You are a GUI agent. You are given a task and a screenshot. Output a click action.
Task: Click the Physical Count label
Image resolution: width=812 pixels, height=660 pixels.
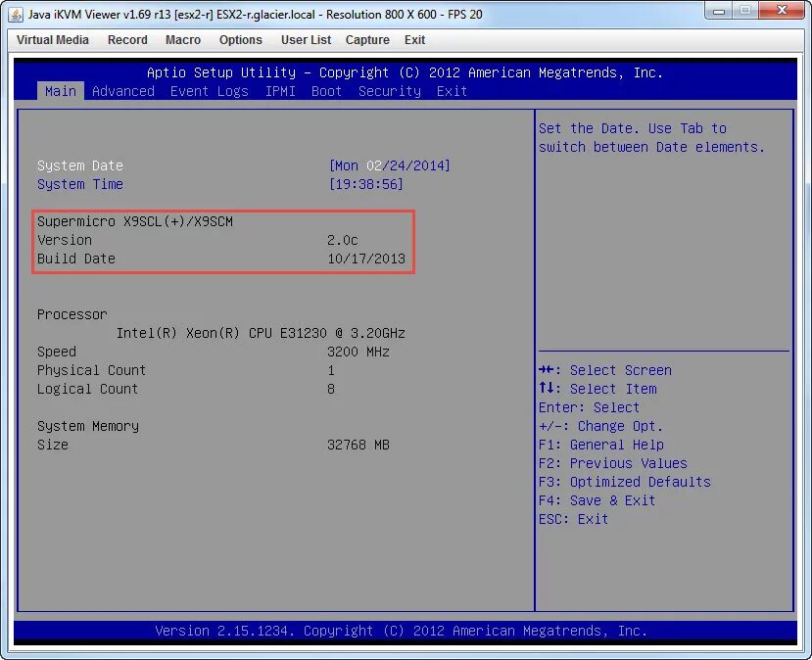[92, 370]
